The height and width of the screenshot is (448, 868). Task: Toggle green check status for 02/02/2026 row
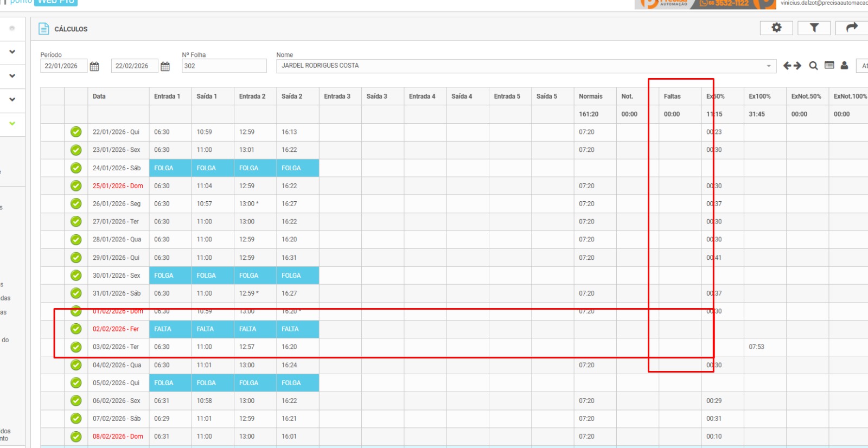tap(76, 329)
